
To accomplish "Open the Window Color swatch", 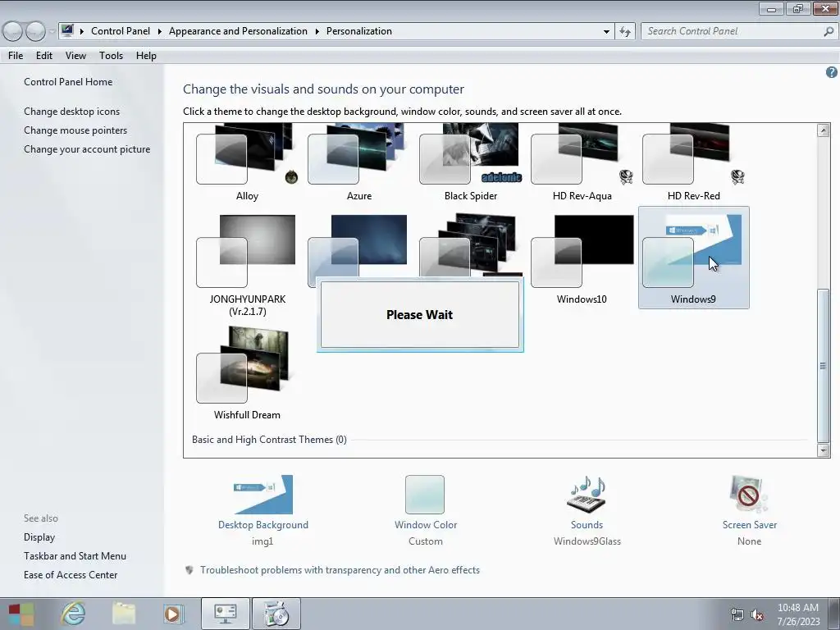I will click(x=425, y=495).
